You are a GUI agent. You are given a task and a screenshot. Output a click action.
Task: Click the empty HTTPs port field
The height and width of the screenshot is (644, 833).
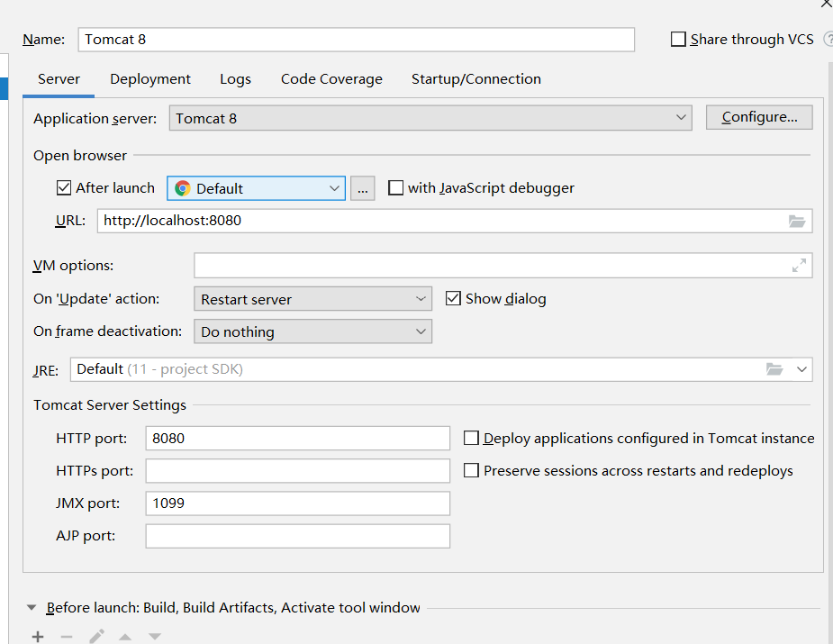point(297,471)
